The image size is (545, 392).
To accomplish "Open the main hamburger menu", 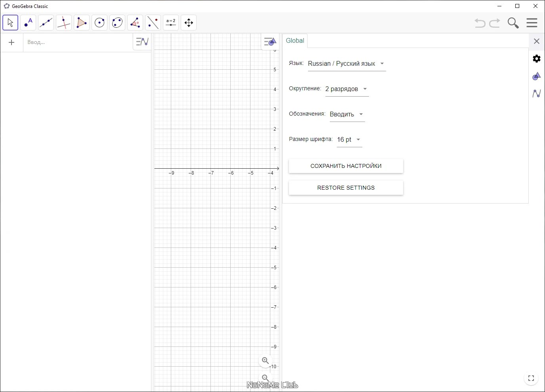I will (x=532, y=23).
